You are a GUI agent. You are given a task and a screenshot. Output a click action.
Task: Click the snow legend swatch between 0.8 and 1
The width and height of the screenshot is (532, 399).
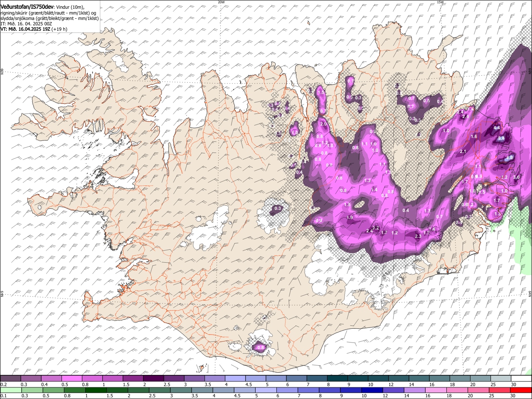click(92, 379)
